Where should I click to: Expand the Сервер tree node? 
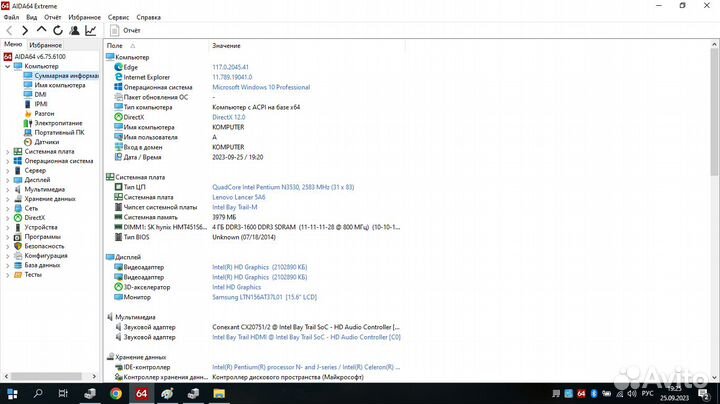pos(7,170)
